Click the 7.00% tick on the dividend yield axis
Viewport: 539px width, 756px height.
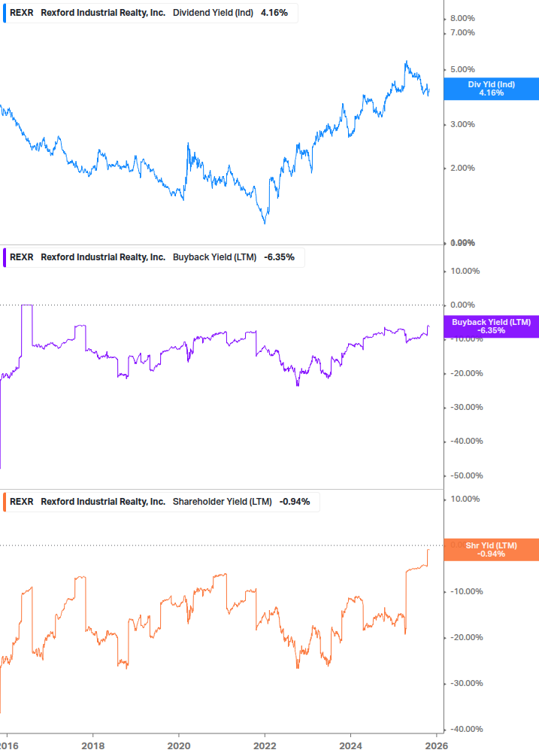462,33
